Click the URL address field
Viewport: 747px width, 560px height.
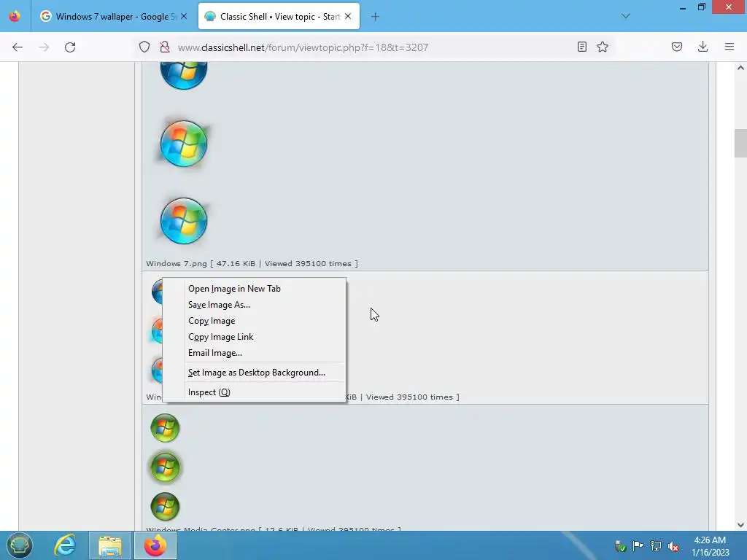point(303,47)
